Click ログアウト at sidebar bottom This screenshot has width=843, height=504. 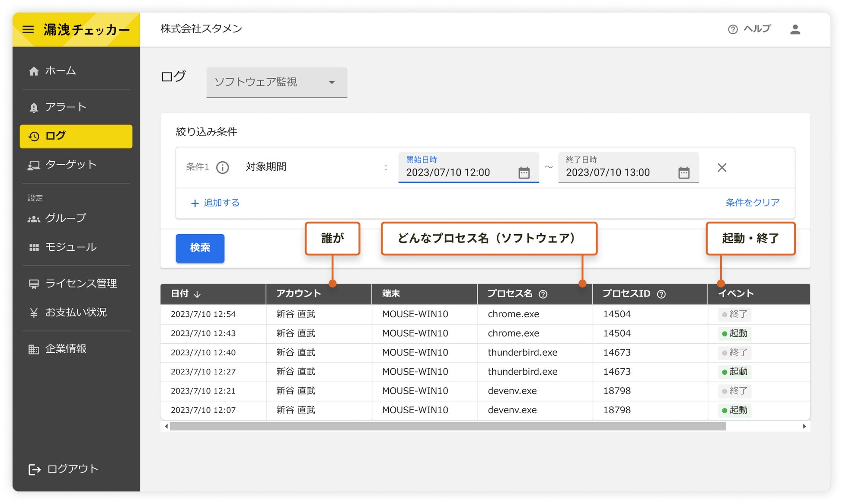[72, 469]
